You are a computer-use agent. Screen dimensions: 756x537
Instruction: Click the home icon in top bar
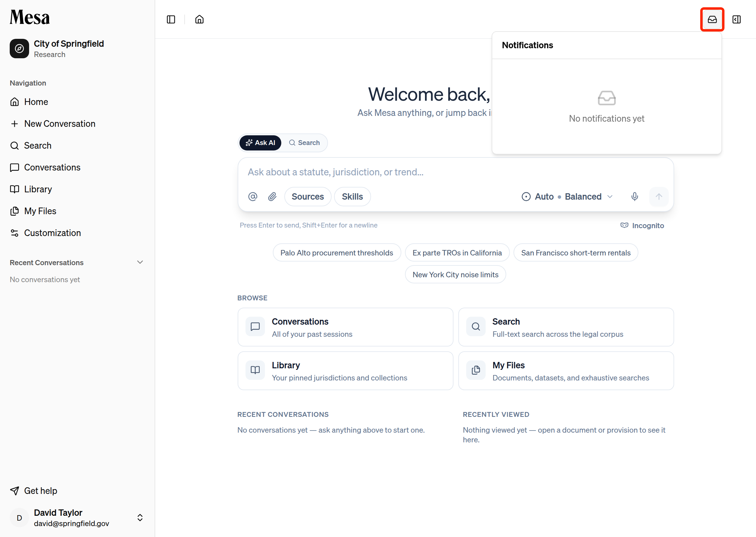point(199,19)
